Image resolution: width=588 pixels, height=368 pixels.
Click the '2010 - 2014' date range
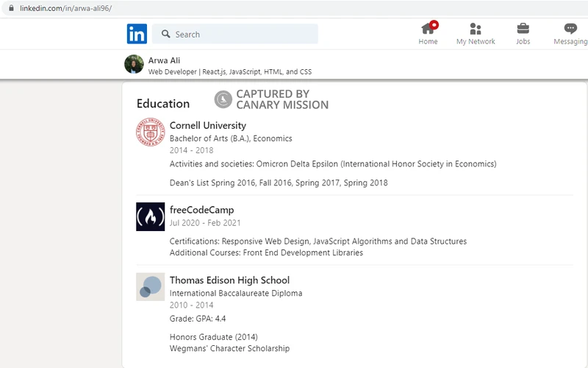tap(191, 305)
